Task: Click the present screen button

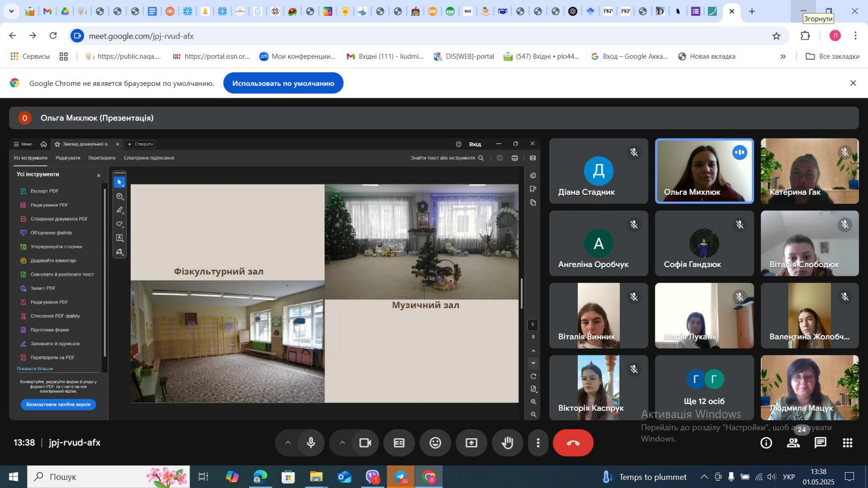Action: [x=471, y=443]
